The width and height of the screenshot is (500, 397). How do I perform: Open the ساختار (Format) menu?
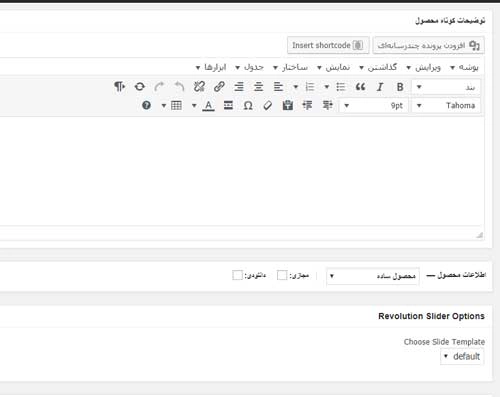[291, 67]
